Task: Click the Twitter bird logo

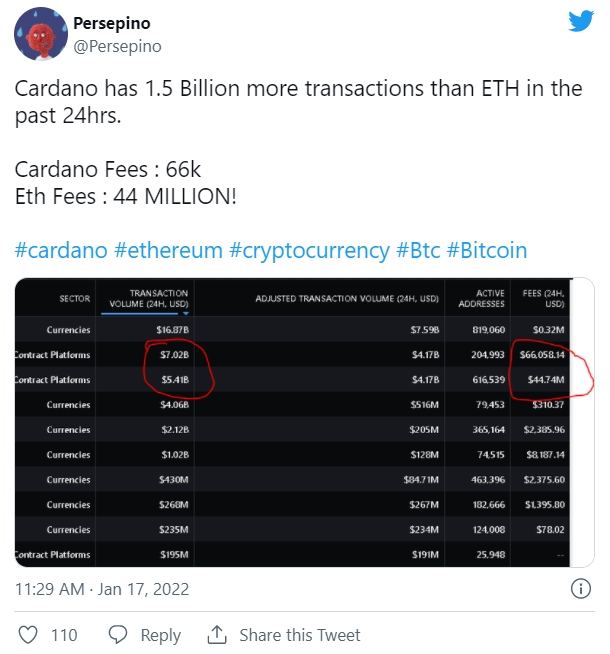Action: pyautogui.click(x=581, y=21)
